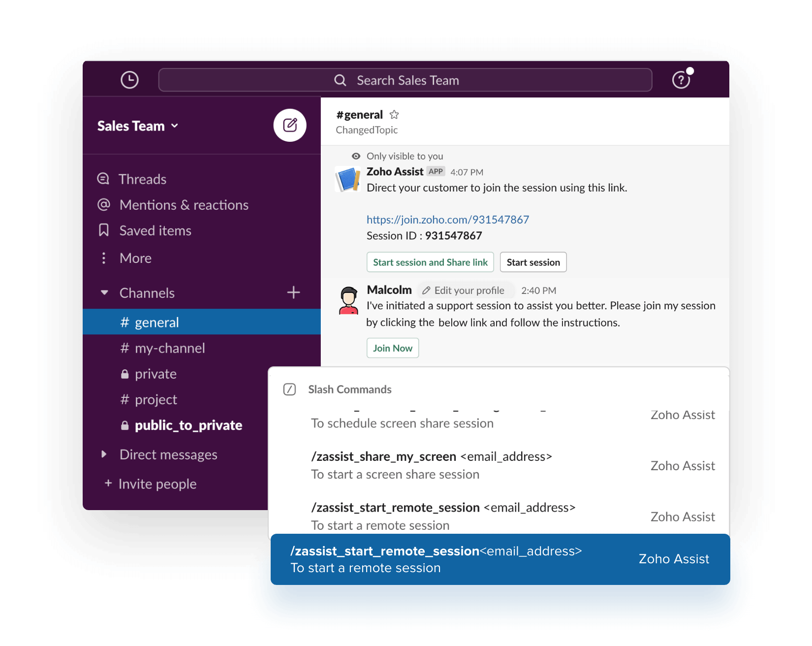This screenshot has width=812, height=646.
Task: Click the plus icon beside Invite people
Action: 108,484
